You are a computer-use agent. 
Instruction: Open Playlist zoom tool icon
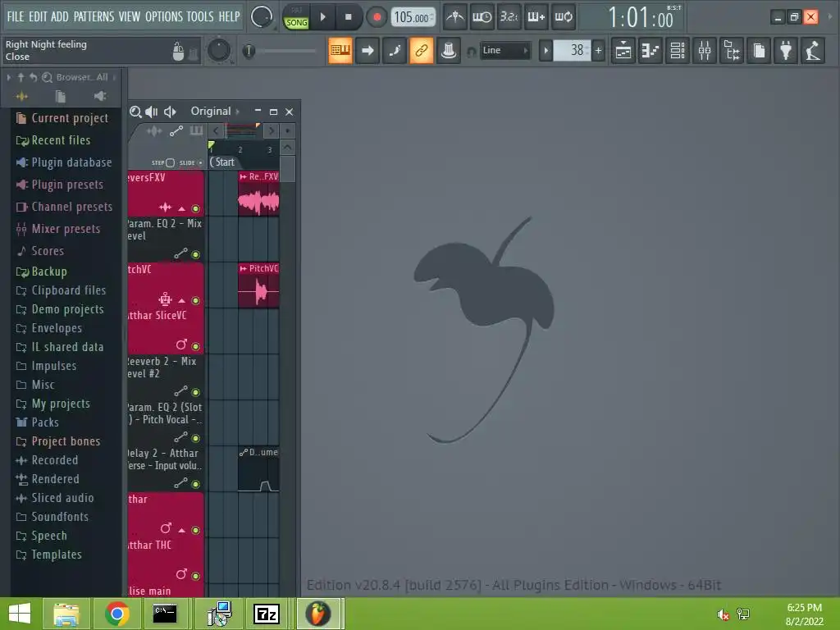[135, 112]
